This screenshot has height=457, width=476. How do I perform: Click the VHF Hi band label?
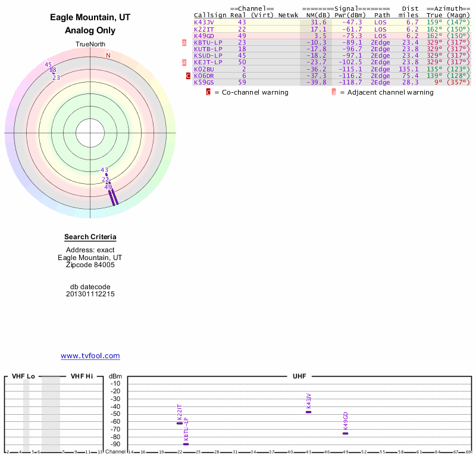82,376
